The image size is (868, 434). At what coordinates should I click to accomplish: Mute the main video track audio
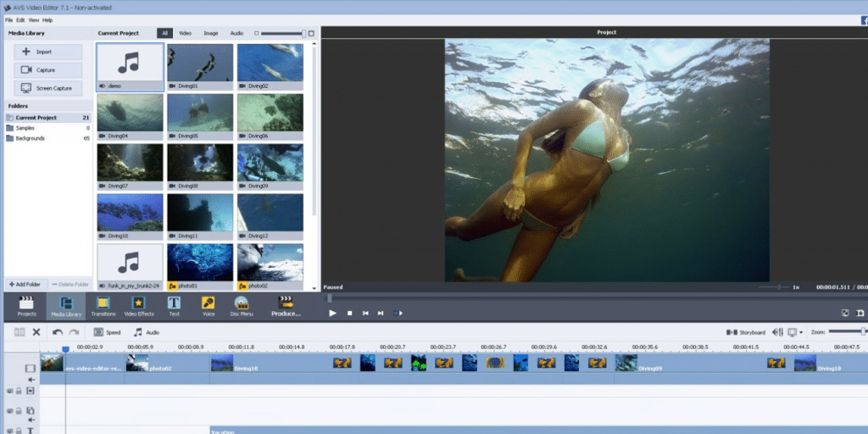pos(31,380)
